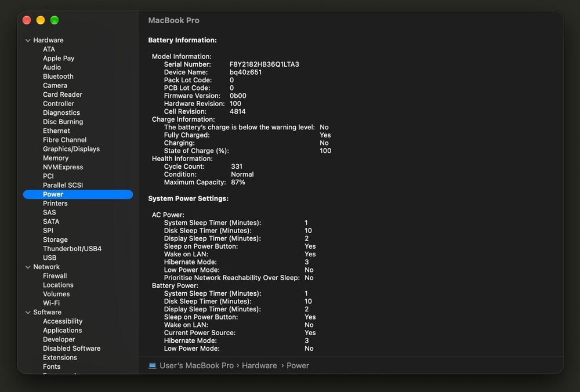
Task: Open Apple Pay hardware info
Action: (59, 59)
